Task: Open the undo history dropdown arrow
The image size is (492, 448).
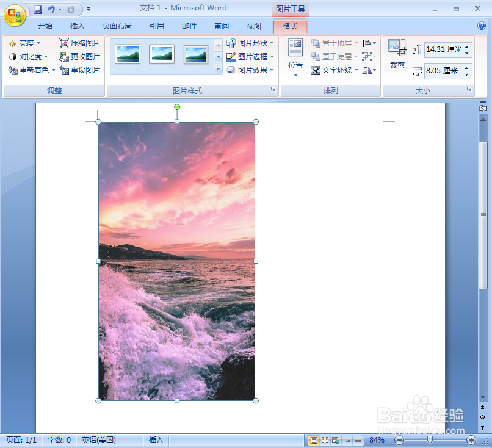Action: 60,10
